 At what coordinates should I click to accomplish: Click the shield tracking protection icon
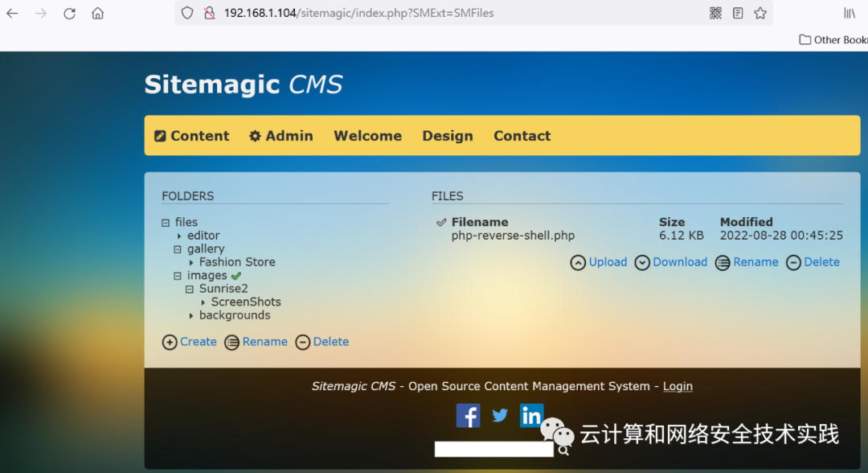click(x=187, y=13)
